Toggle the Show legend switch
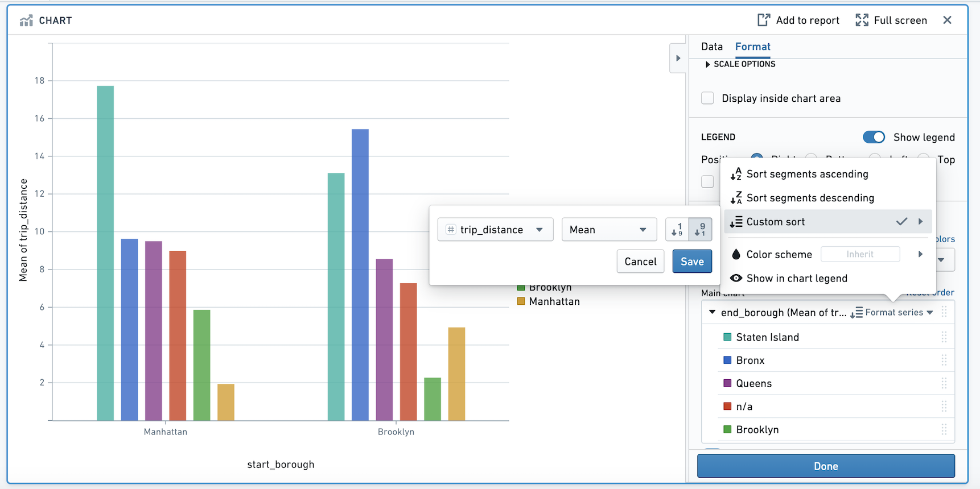Screen dimensions: 980x489 pyautogui.click(x=874, y=137)
